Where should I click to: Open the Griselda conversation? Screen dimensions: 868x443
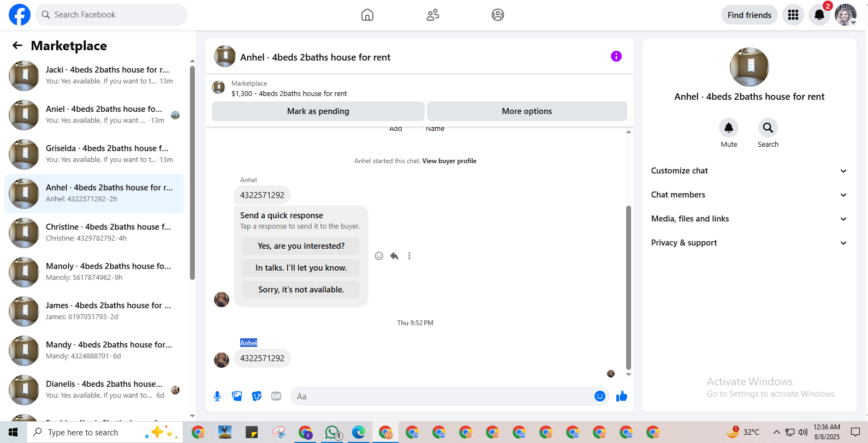pyautogui.click(x=94, y=154)
